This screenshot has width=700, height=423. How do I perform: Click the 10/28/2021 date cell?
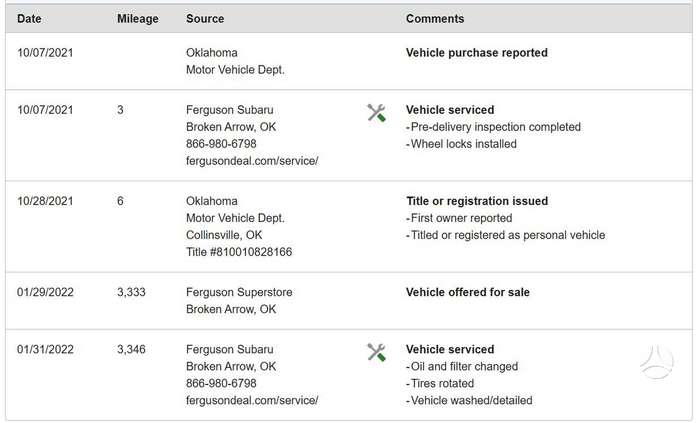[45, 201]
